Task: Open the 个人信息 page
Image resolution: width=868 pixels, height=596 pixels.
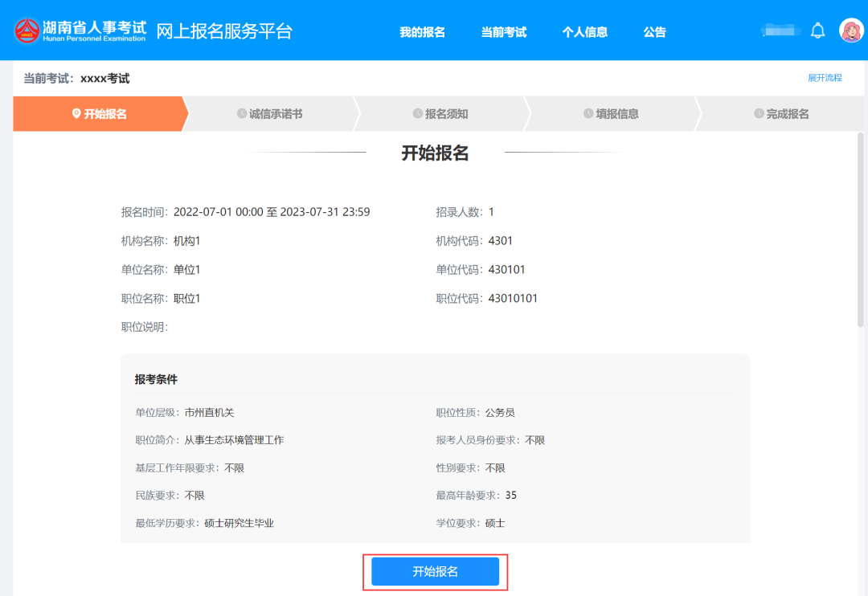Action: (584, 32)
